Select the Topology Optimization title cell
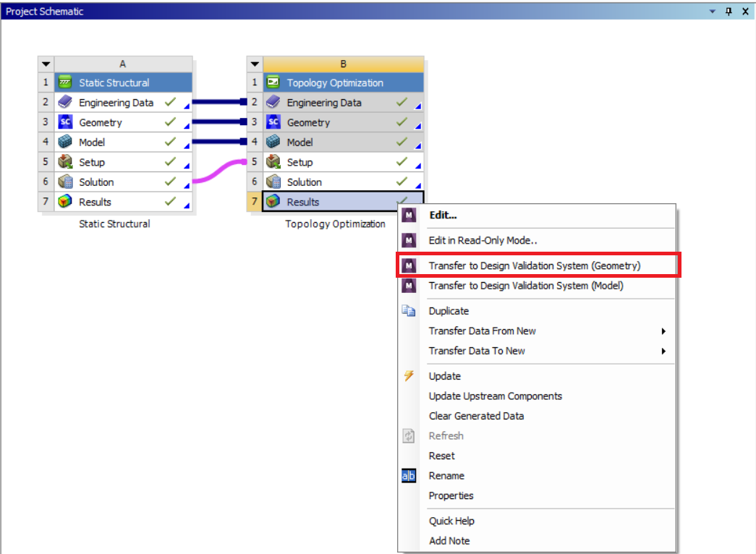This screenshot has height=554, width=756. tap(344, 82)
